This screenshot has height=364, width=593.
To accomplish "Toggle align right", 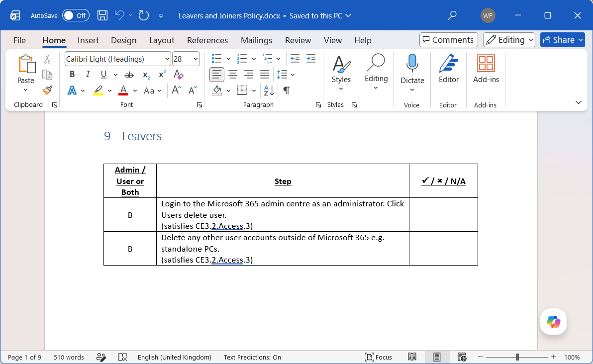I will [248, 75].
